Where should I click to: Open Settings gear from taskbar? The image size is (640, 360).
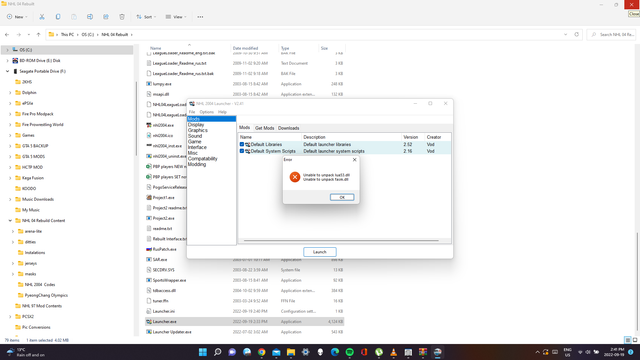click(305, 352)
